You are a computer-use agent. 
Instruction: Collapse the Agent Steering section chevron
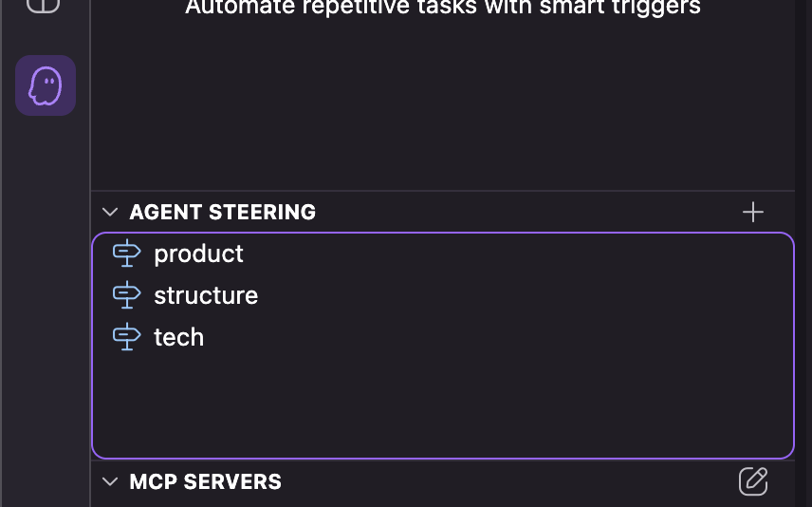pyautogui.click(x=110, y=212)
